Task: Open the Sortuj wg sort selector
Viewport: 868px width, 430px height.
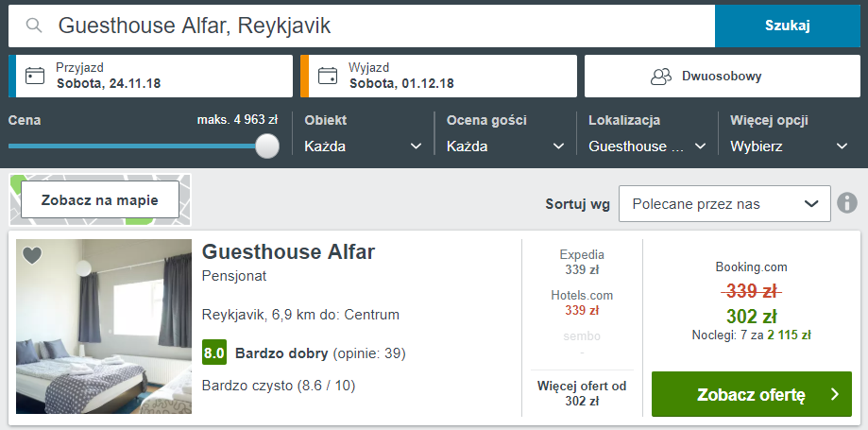Action: [723, 203]
